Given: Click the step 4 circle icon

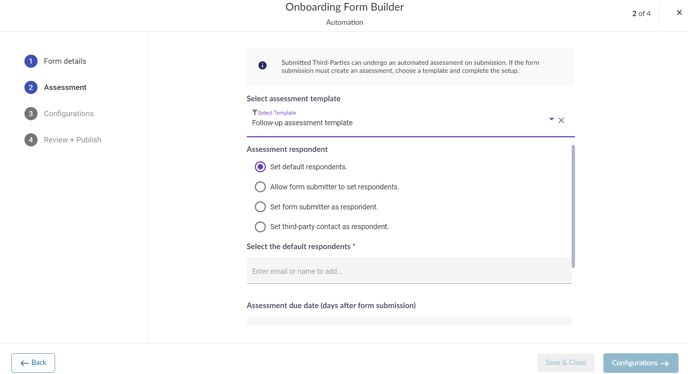Looking at the screenshot, I should coord(31,140).
